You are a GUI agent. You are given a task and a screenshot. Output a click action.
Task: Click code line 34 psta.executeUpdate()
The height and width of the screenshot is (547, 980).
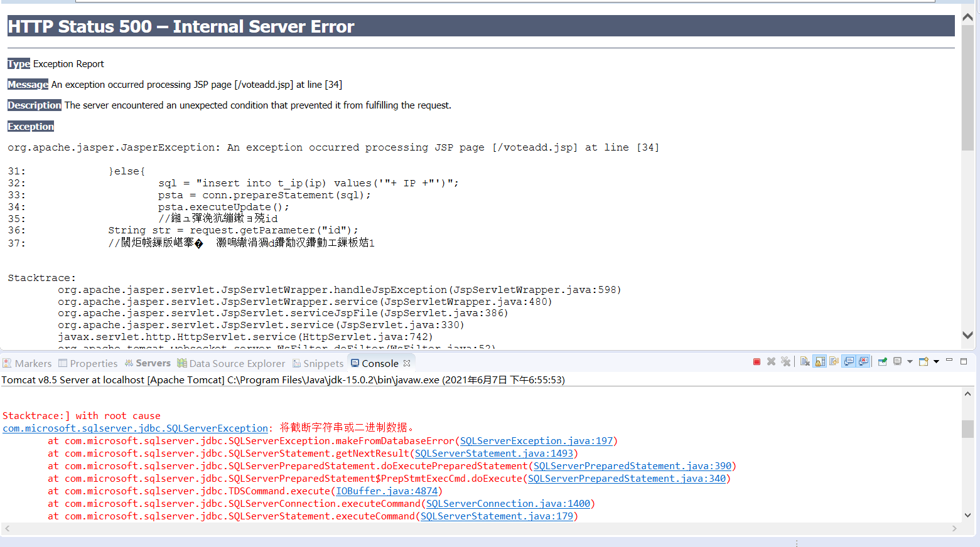click(223, 207)
